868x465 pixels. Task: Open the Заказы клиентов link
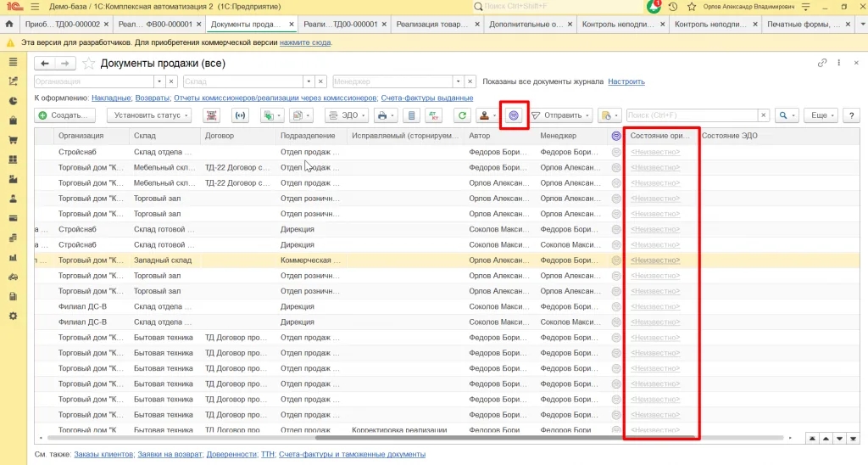pyautogui.click(x=103, y=454)
